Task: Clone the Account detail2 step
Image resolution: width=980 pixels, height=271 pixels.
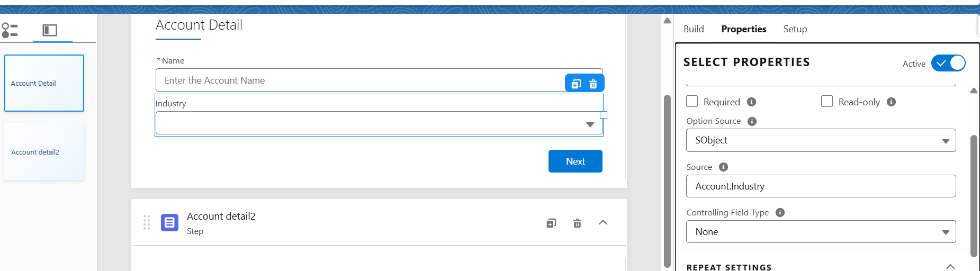Action: (551, 223)
